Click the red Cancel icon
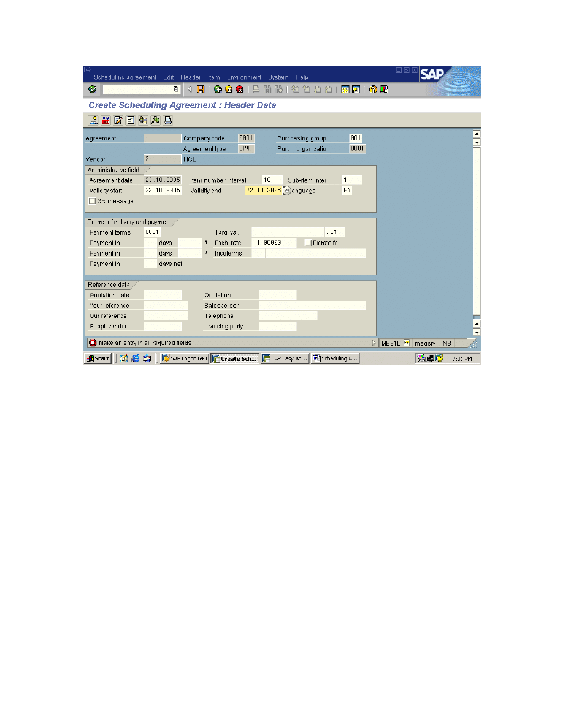The width and height of the screenshot is (563, 728). [x=240, y=89]
